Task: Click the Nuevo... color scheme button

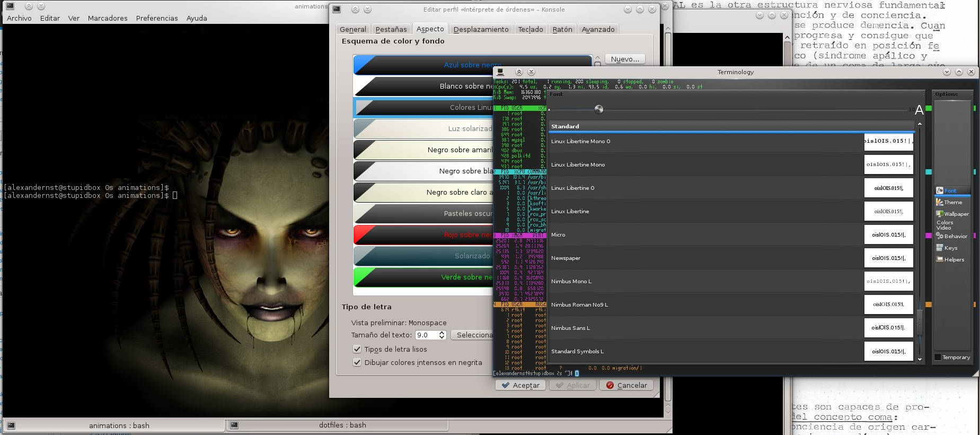Action: coord(625,59)
